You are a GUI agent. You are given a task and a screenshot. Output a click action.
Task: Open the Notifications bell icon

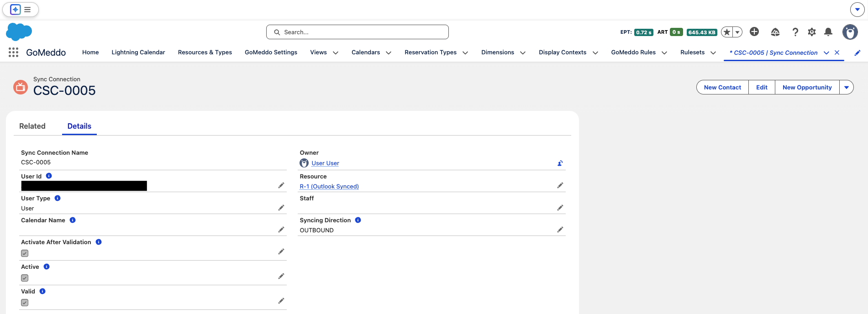(828, 32)
